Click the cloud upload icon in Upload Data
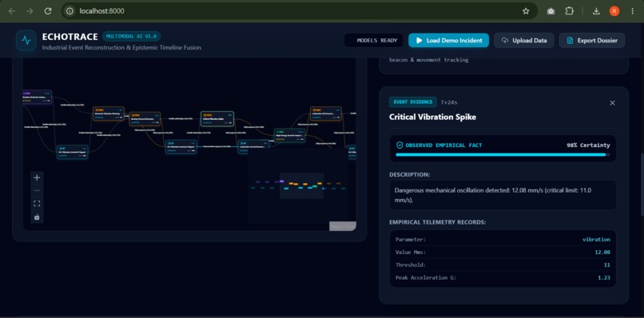This screenshot has height=318, width=644. pyautogui.click(x=505, y=41)
